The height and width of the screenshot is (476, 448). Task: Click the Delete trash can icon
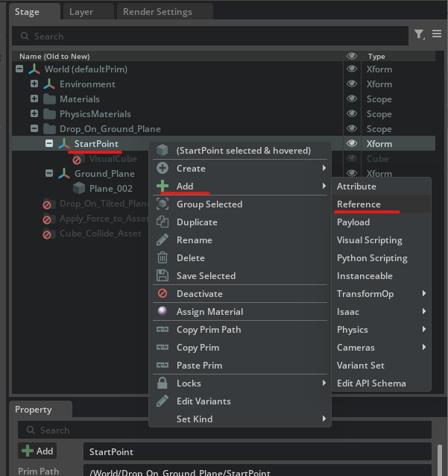click(x=162, y=258)
